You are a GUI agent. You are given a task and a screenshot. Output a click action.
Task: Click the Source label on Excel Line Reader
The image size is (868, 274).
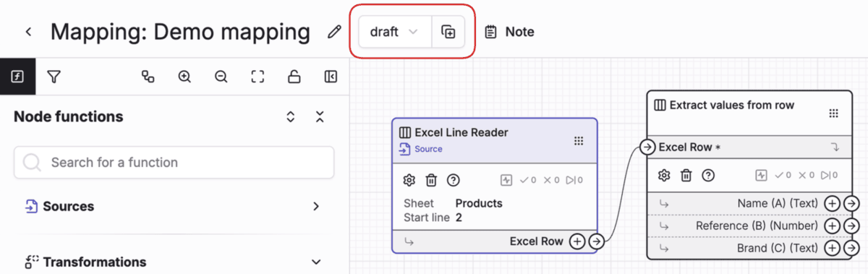428,149
